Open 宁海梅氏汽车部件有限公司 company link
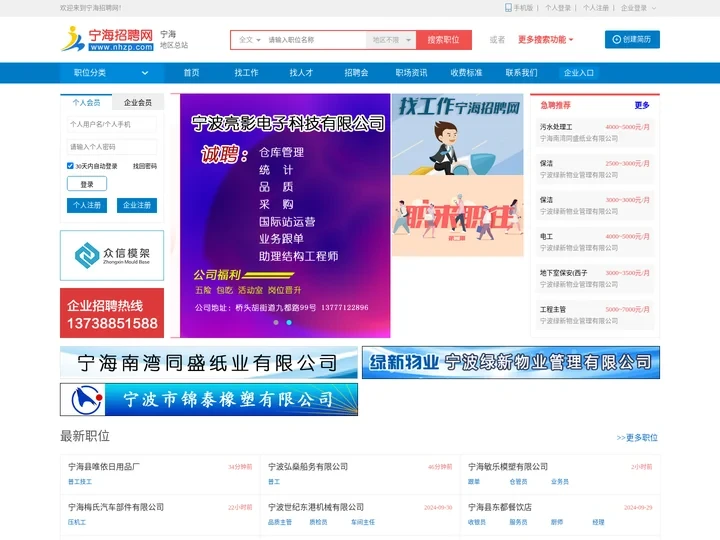This screenshot has height=540, width=720. click(x=116, y=507)
